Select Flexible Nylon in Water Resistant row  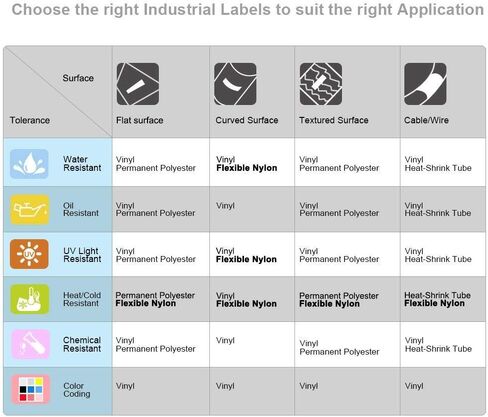tap(247, 168)
